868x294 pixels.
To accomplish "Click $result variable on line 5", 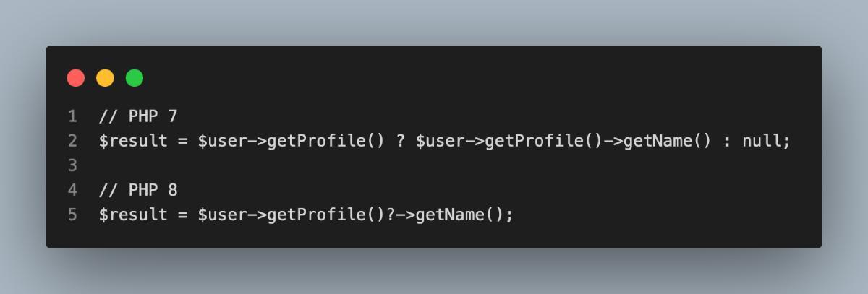I will coord(134,215).
